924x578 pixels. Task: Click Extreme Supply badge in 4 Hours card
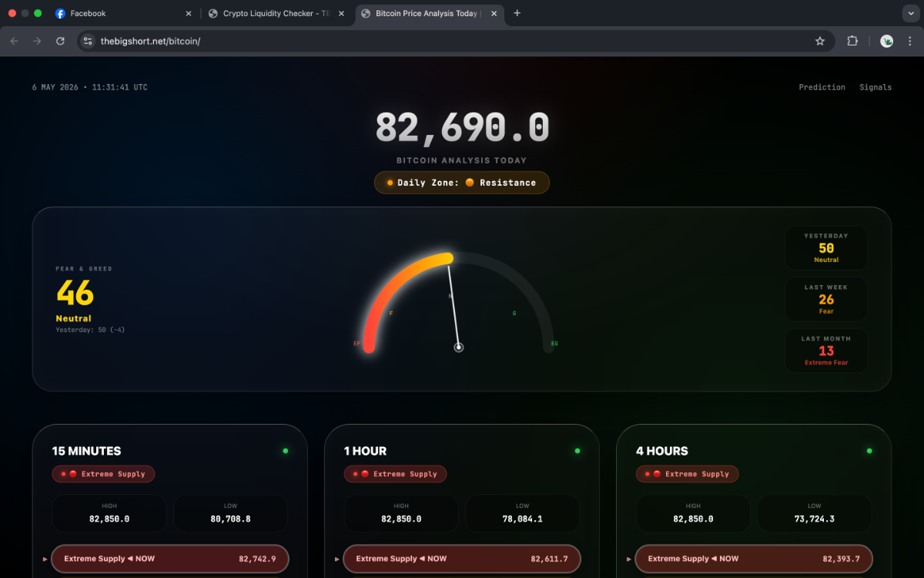(x=687, y=474)
